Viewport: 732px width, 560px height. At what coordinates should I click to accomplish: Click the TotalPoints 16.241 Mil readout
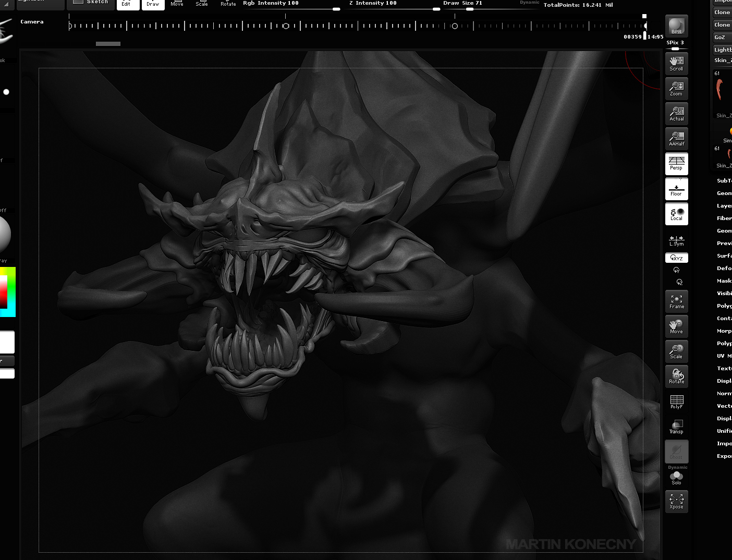578,5
